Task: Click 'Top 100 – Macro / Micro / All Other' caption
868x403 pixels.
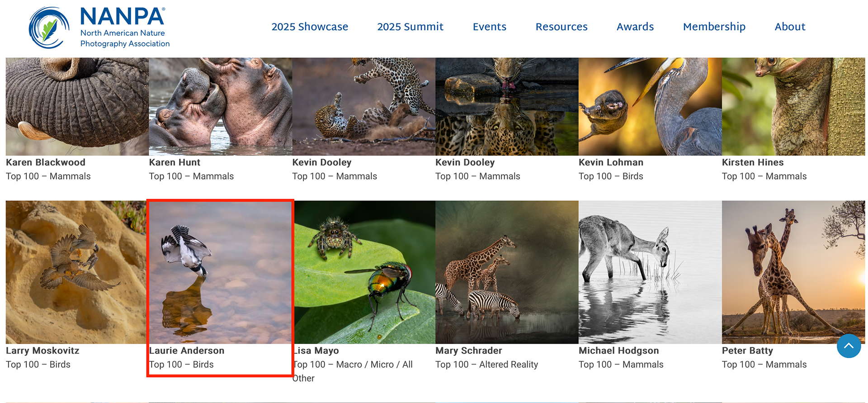Action: pos(353,371)
